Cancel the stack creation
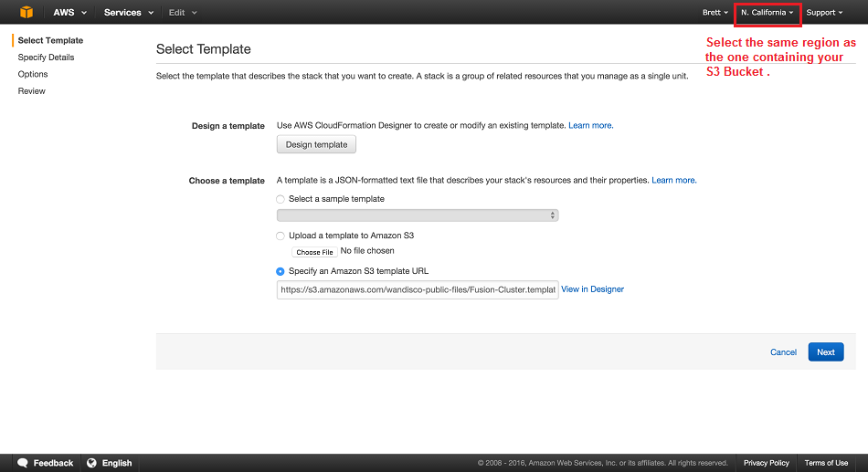Viewport: 868px width, 472px height. (x=783, y=351)
